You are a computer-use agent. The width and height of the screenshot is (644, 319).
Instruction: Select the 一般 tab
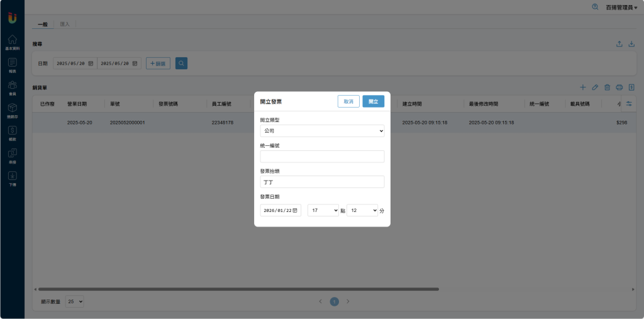[x=43, y=24]
